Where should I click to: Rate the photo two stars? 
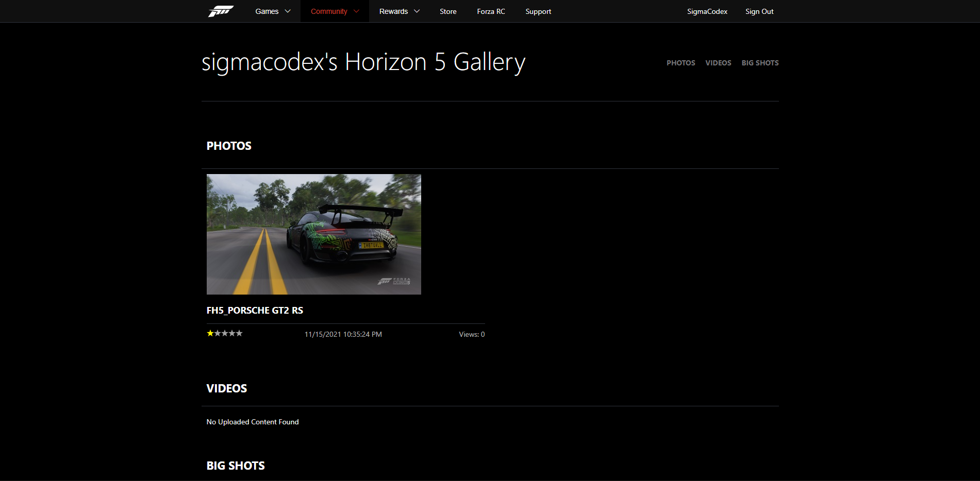coord(218,333)
